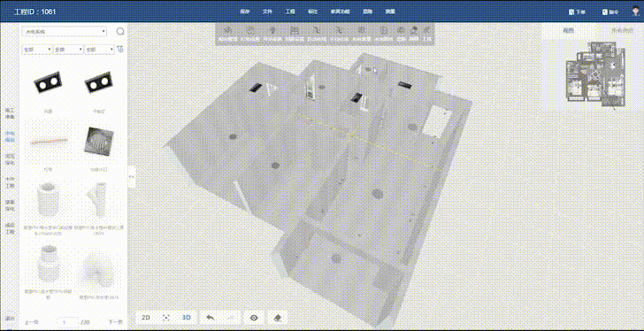Screen dimensions: 644x331
Task: Open the 帮助 menu in the top bar
Action: (x=367, y=12)
